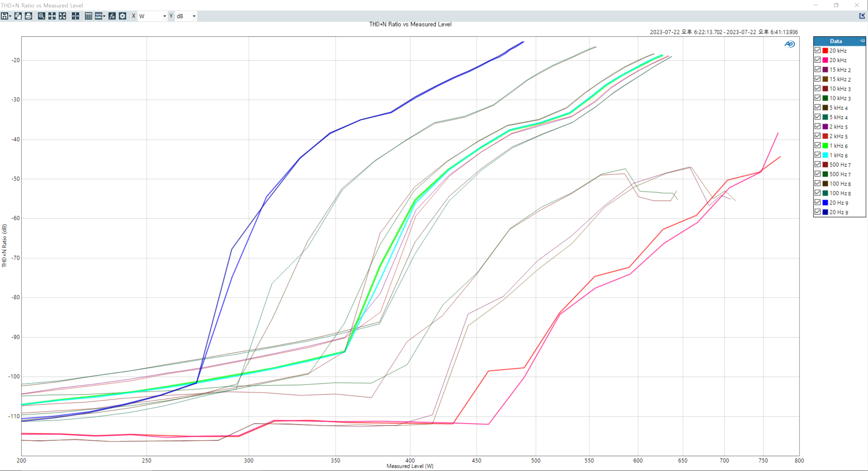868x471 pixels.
Task: Open the fx derived result icon
Action: pos(112,16)
